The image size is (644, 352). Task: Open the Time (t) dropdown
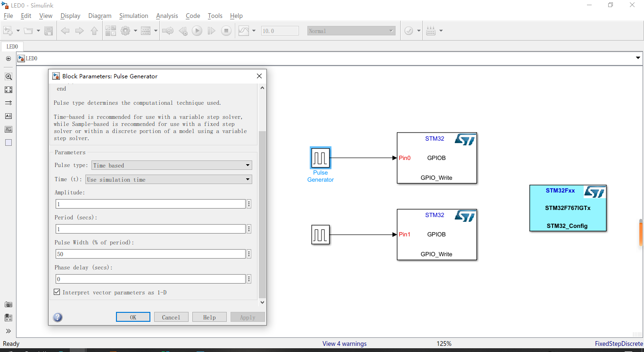pyautogui.click(x=169, y=179)
